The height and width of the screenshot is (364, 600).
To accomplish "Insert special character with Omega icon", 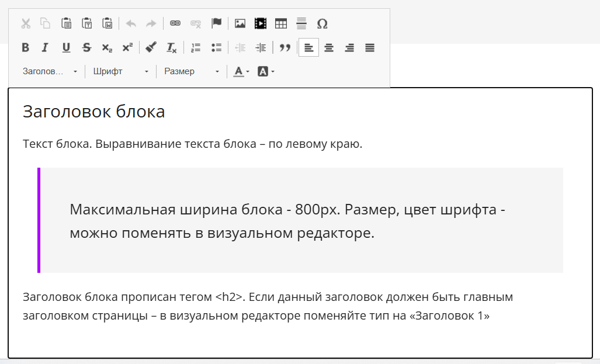I will click(322, 24).
